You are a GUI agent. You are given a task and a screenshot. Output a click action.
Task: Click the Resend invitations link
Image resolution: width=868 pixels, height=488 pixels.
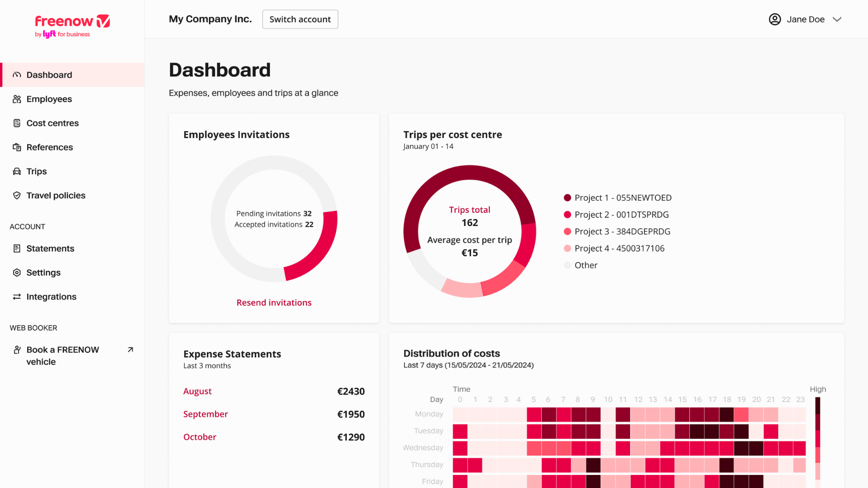(274, 303)
